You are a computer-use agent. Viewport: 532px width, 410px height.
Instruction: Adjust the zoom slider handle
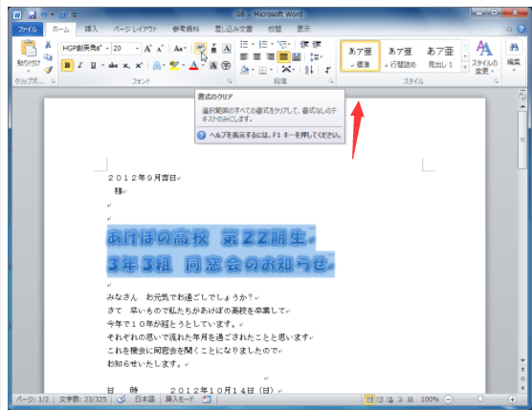pos(480,399)
